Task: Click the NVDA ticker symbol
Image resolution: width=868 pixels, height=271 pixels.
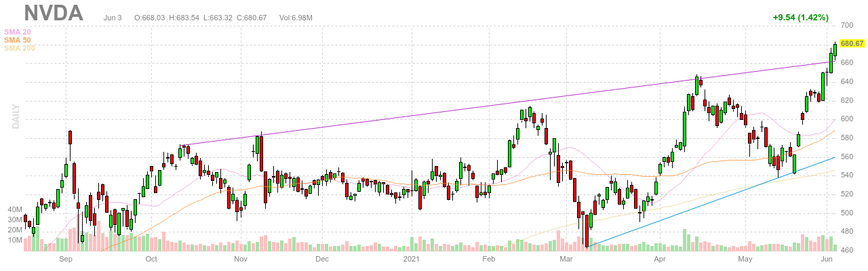Action: [53, 14]
